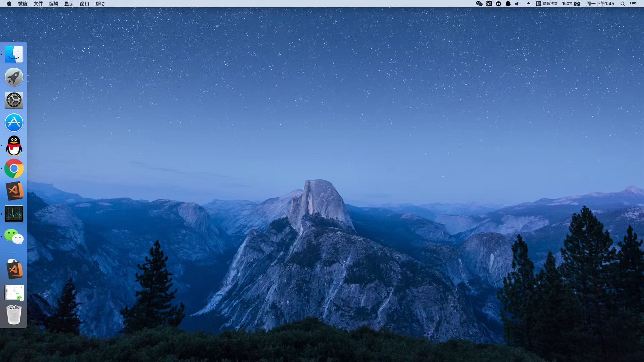Click the minimized window thumbnail in dock
Screen dimensions: 644x362
coord(14,293)
